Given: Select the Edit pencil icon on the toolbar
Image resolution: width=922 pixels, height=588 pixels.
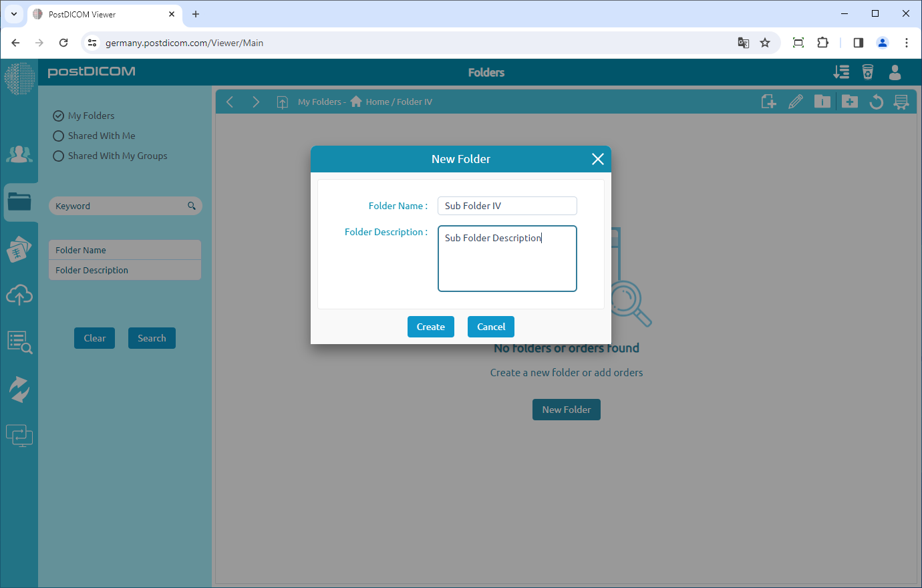Looking at the screenshot, I should 796,102.
